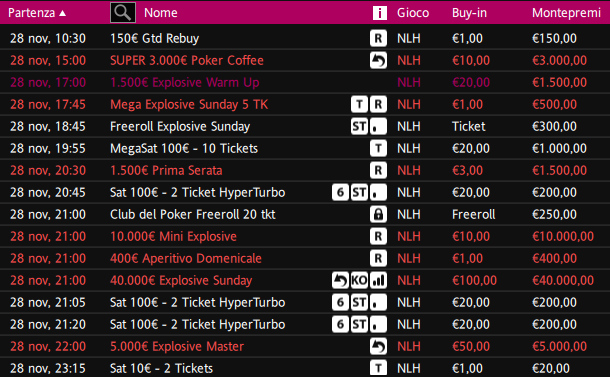Click R icon on 1.500€ Prima Serata
This screenshot has height=377, width=610.
pos(378,170)
